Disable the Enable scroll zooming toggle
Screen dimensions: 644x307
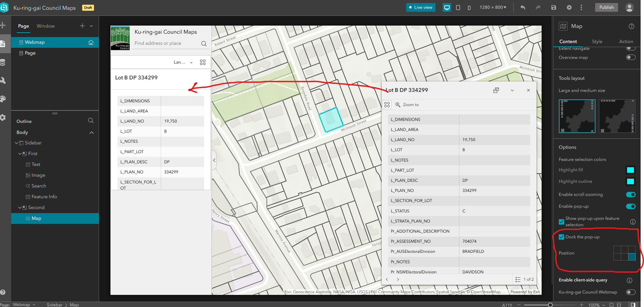click(x=630, y=195)
